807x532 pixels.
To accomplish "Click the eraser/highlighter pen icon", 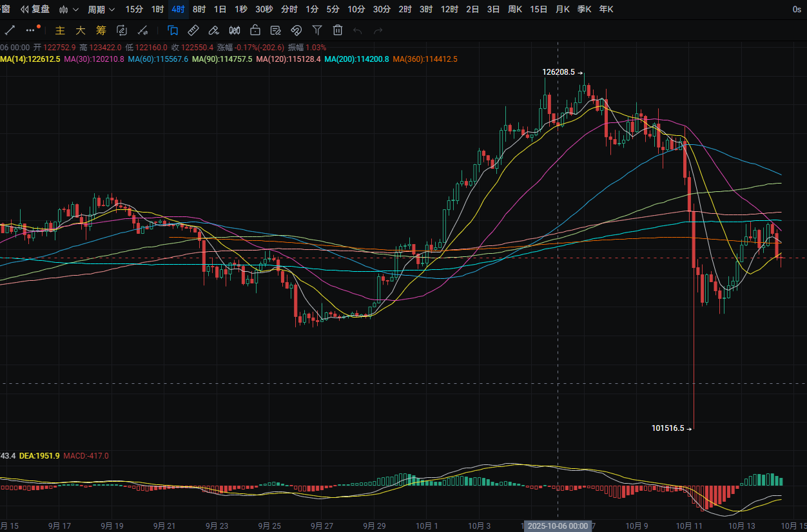I will pyautogui.click(x=214, y=30).
